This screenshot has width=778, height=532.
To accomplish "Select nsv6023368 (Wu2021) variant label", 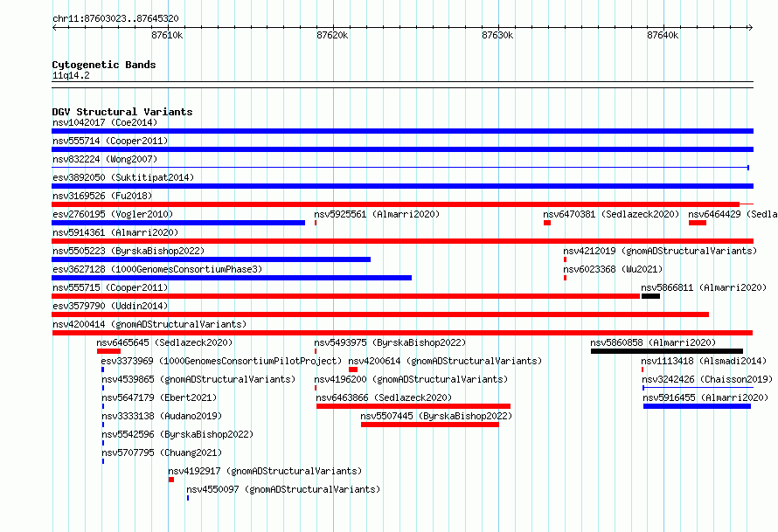I will click(613, 269).
